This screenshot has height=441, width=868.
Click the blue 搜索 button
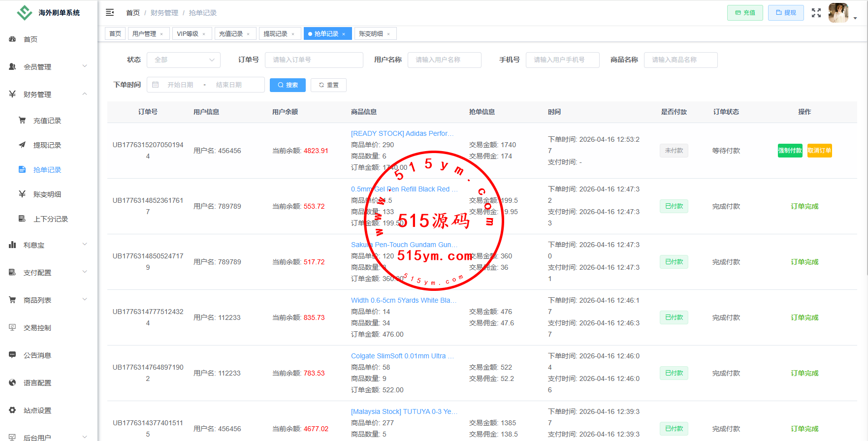[x=288, y=85]
